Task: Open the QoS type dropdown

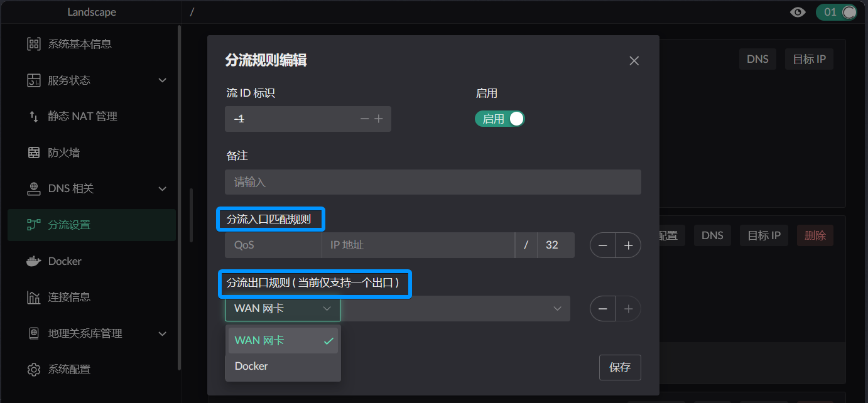Action: coord(273,245)
